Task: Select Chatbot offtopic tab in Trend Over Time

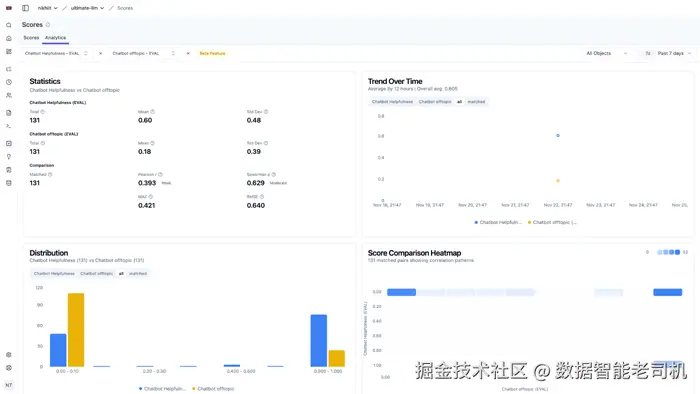Action: (435, 102)
